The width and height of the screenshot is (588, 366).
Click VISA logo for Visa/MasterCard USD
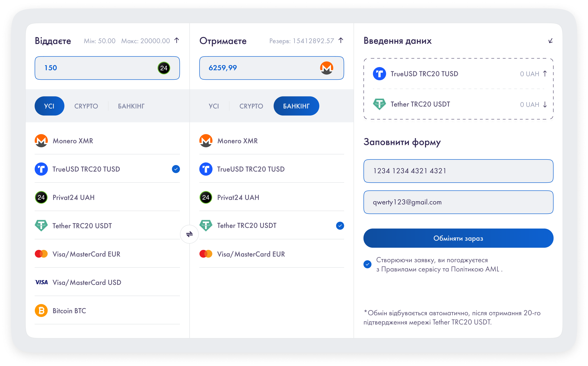(x=41, y=282)
